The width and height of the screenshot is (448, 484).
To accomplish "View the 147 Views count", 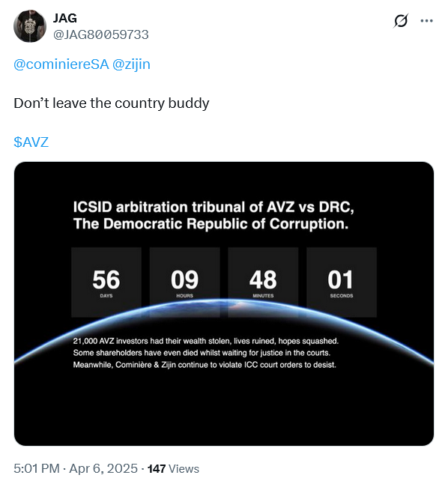I will pyautogui.click(x=173, y=468).
